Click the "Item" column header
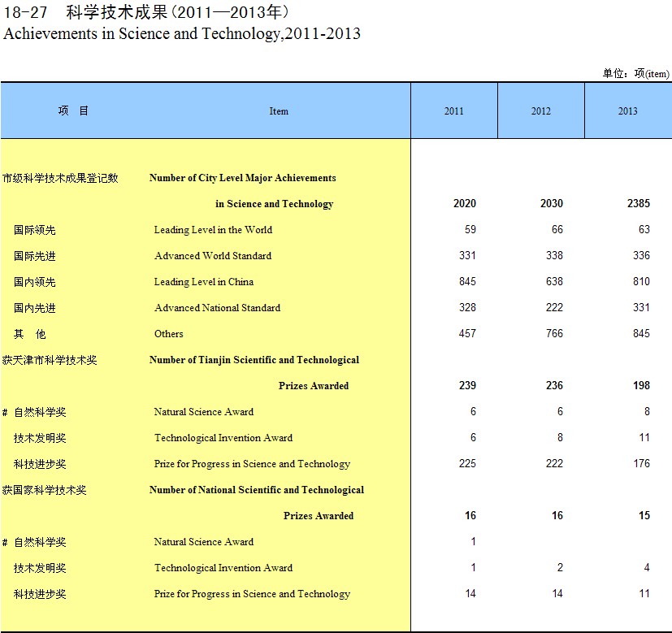The image size is (672, 633). pyautogui.click(x=279, y=111)
